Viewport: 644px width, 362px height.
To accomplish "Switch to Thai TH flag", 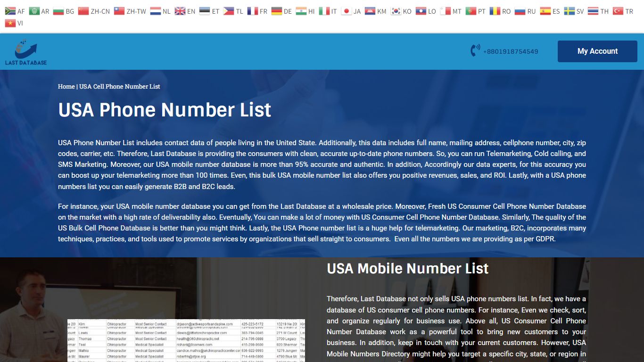I will tap(599, 11).
